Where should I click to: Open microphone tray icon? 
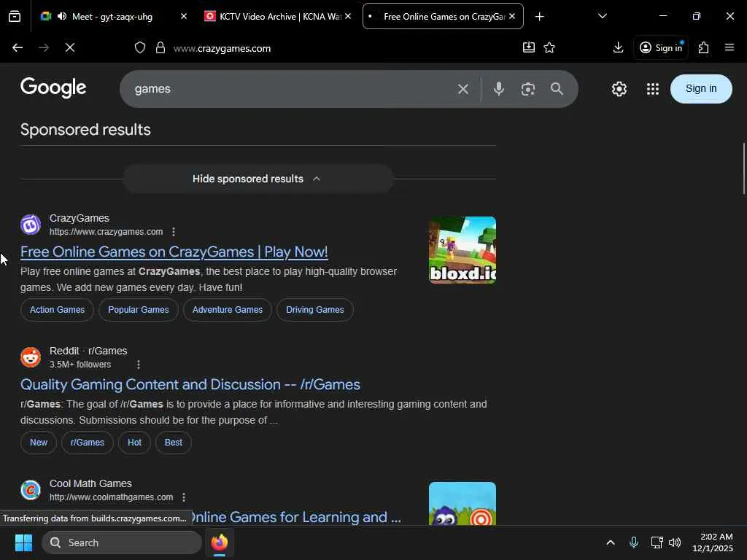[x=634, y=542]
